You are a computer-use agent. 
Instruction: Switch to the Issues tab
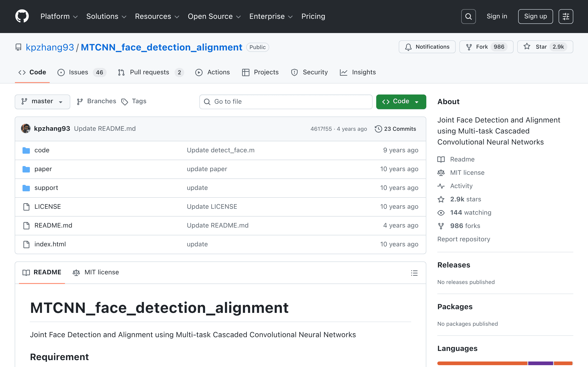pos(82,72)
